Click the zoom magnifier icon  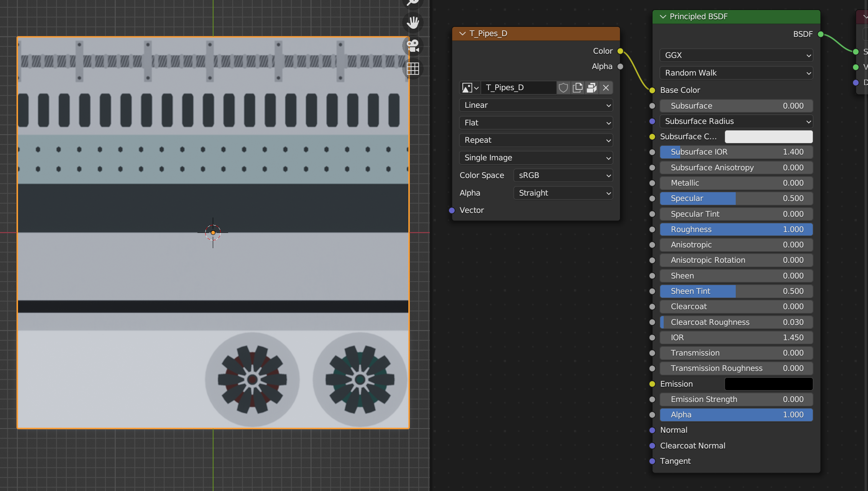(413, 2)
